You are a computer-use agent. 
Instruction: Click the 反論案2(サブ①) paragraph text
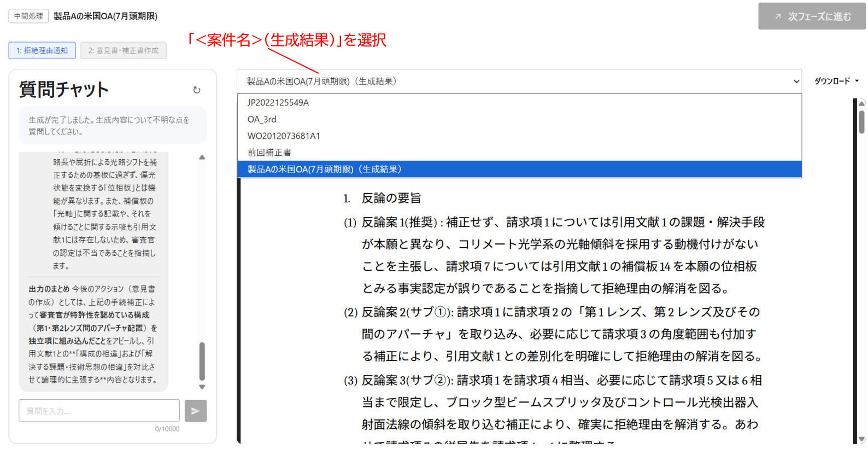553,334
